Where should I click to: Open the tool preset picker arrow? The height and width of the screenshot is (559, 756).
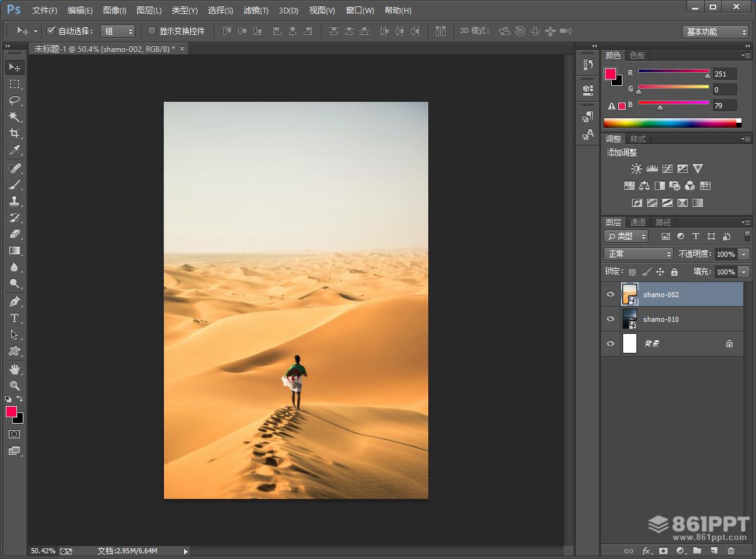35,32
